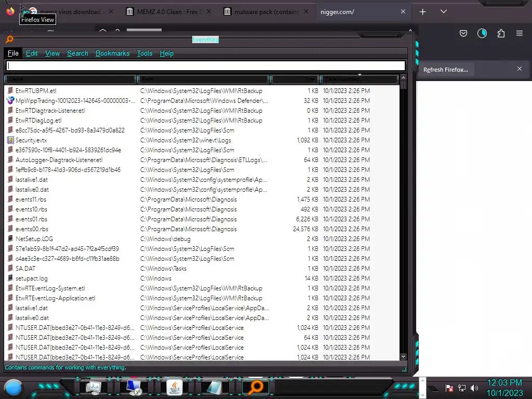Open the Firefox hamburger application menu
The height and width of the screenshot is (399, 532).
519,33
